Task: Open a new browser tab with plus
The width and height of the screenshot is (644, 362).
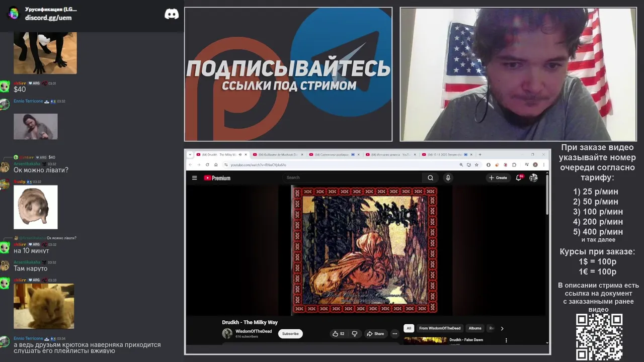Action: point(480,154)
